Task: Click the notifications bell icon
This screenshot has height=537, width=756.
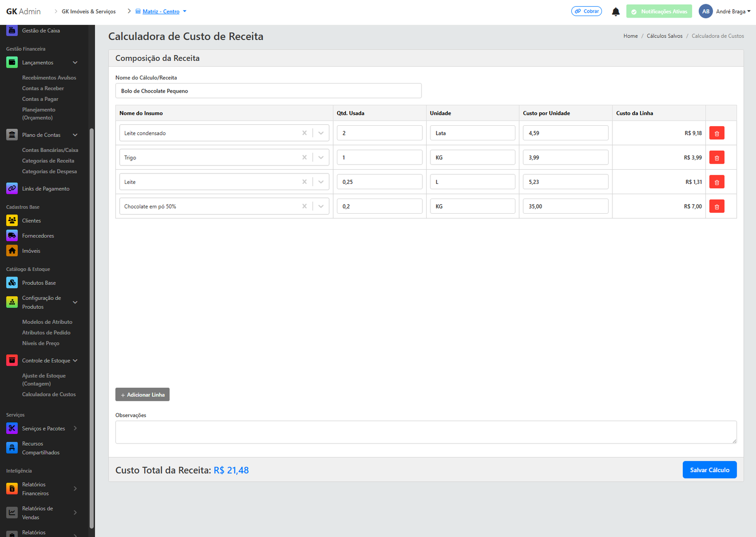Action: click(x=615, y=12)
